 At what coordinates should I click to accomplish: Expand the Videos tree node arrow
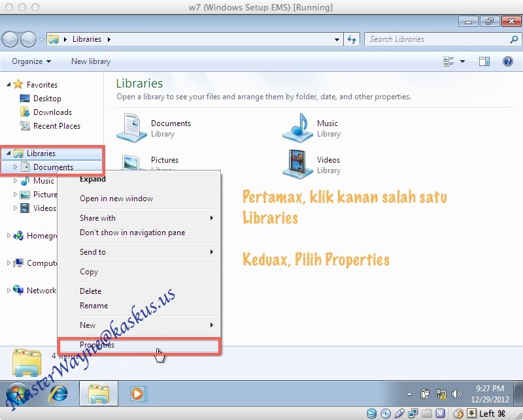(x=15, y=208)
